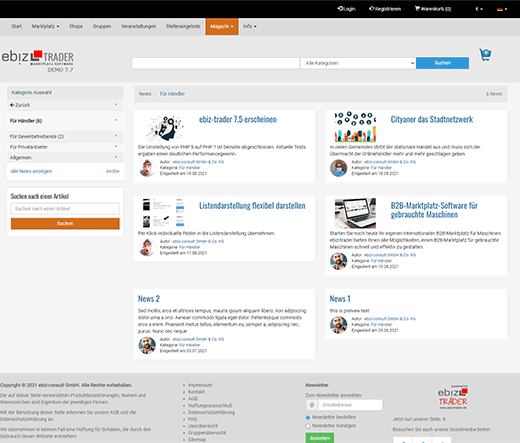Open B2B-Marktplatz-Software article title
Screen dimensions: 520x443
[434, 210]
